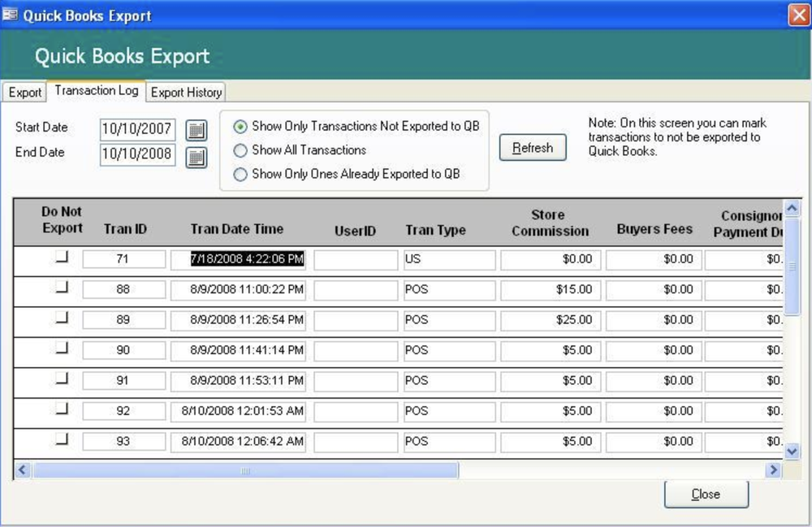Click the Close button
The width and height of the screenshot is (812, 527).
pyautogui.click(x=706, y=494)
